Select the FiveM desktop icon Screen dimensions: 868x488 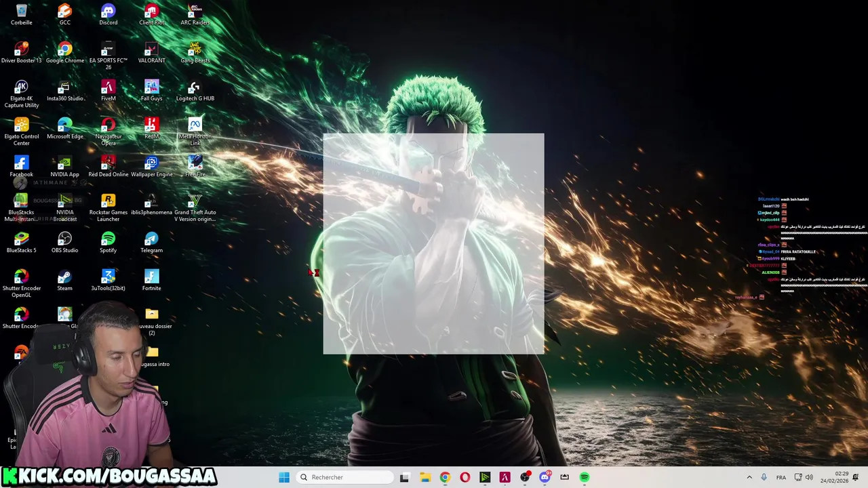pos(108,91)
